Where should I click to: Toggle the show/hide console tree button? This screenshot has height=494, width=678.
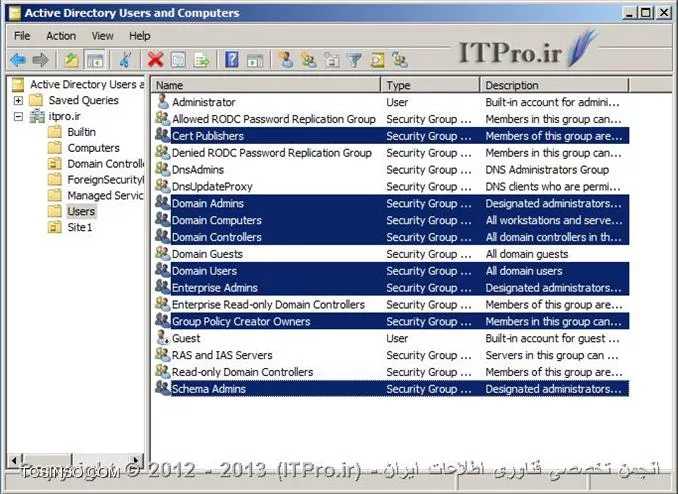pyautogui.click(x=95, y=60)
